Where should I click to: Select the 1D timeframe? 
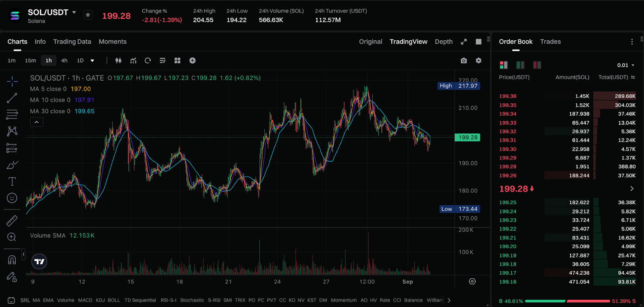click(80, 60)
